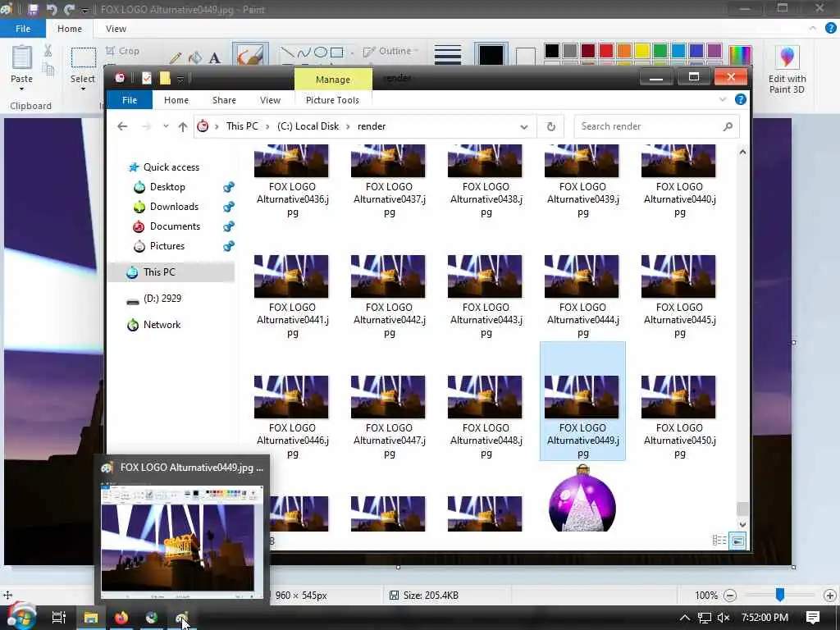
Task: Open Explorer quick access toolbar dropdown
Action: click(180, 79)
